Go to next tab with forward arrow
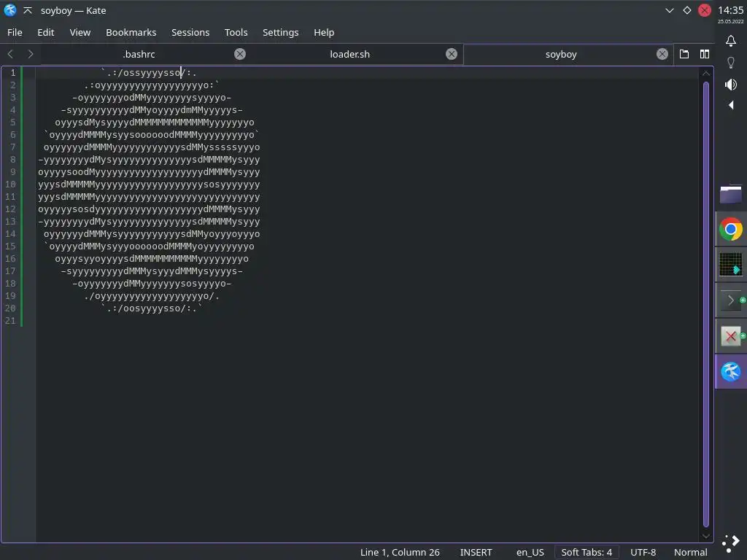This screenshot has height=560, width=747. [x=31, y=54]
